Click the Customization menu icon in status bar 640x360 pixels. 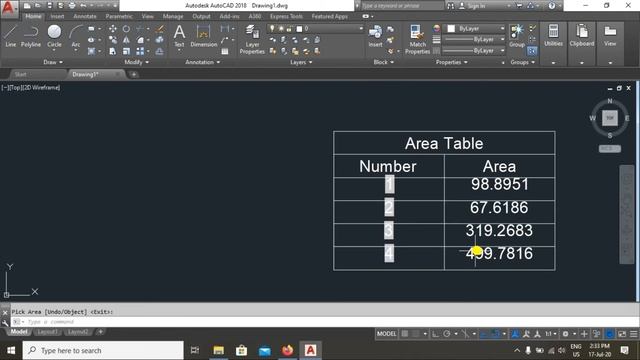coord(633,334)
